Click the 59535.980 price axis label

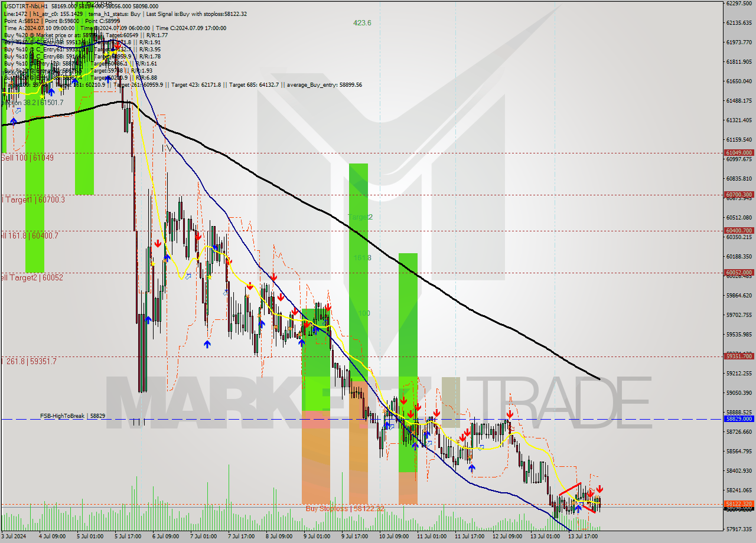point(739,335)
